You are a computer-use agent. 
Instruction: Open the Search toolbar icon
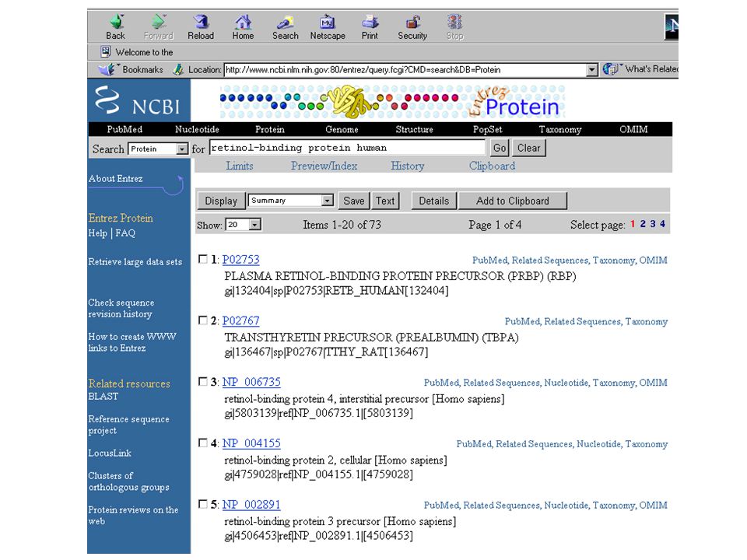286,22
